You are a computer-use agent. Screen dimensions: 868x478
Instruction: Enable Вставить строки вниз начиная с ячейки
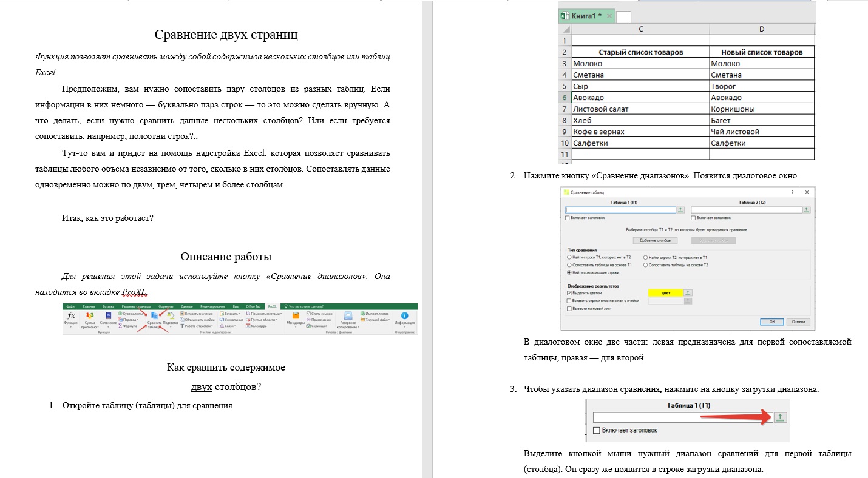tap(569, 300)
